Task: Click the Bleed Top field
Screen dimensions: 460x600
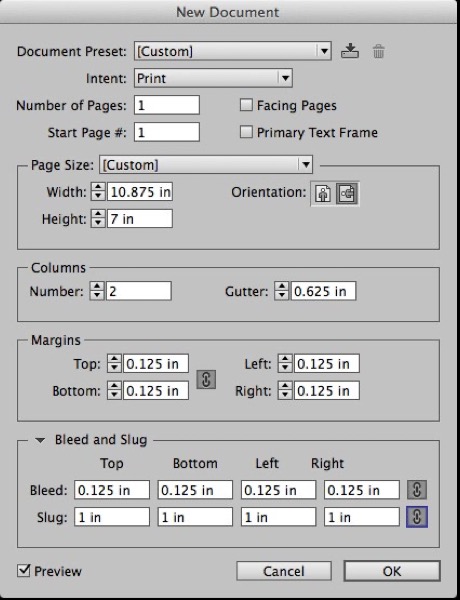Action: point(112,490)
